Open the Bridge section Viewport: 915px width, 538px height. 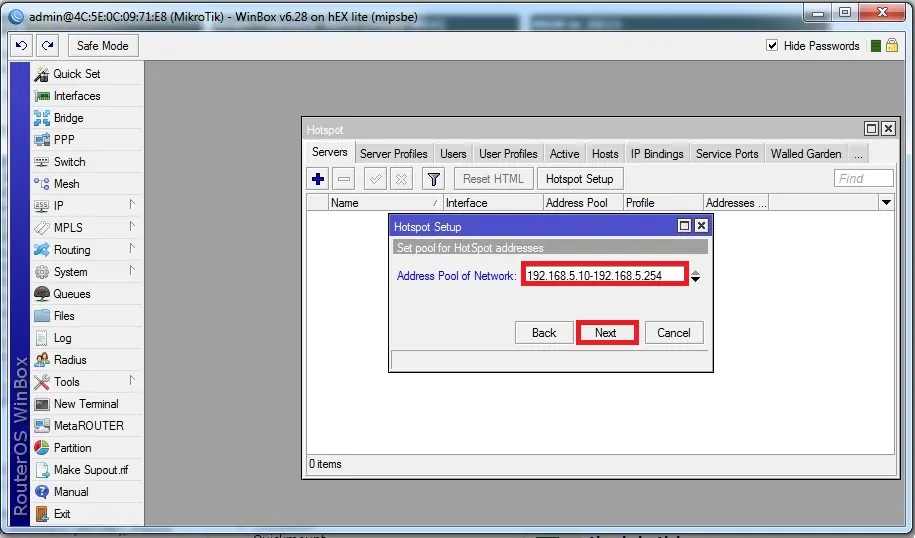click(86, 118)
